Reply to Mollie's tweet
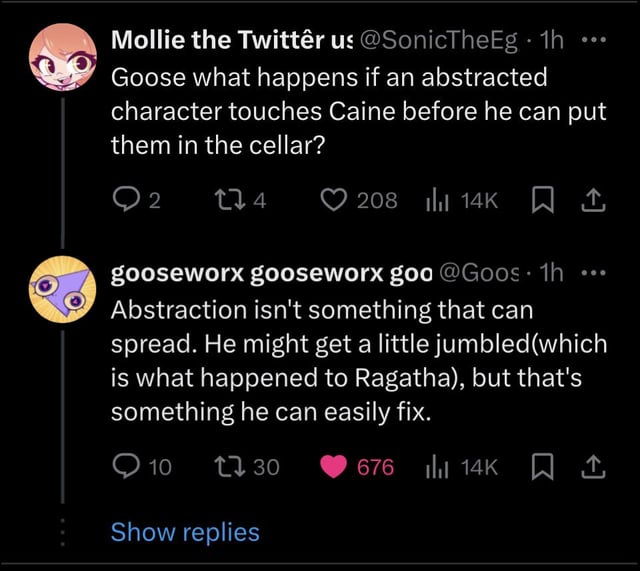Image resolution: width=640 pixels, height=571 pixels. click(124, 201)
